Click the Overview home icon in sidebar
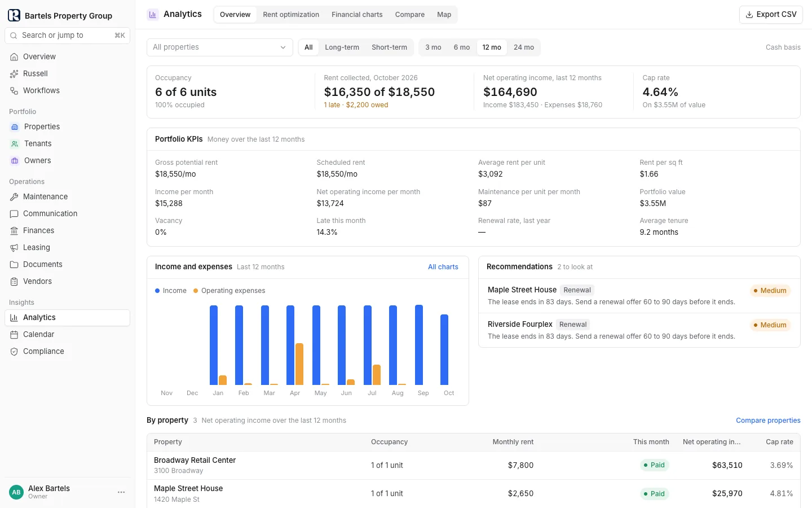The image size is (812, 508). point(14,57)
